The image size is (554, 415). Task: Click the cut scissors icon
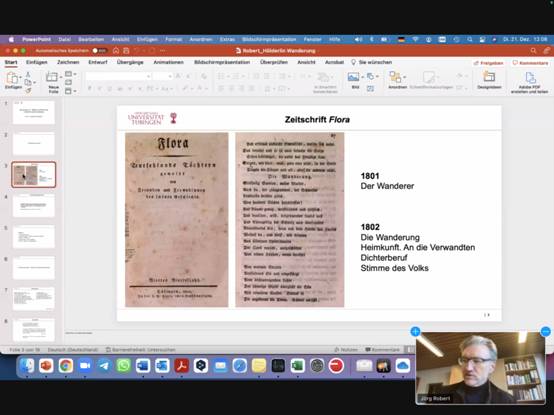pyautogui.click(x=28, y=75)
